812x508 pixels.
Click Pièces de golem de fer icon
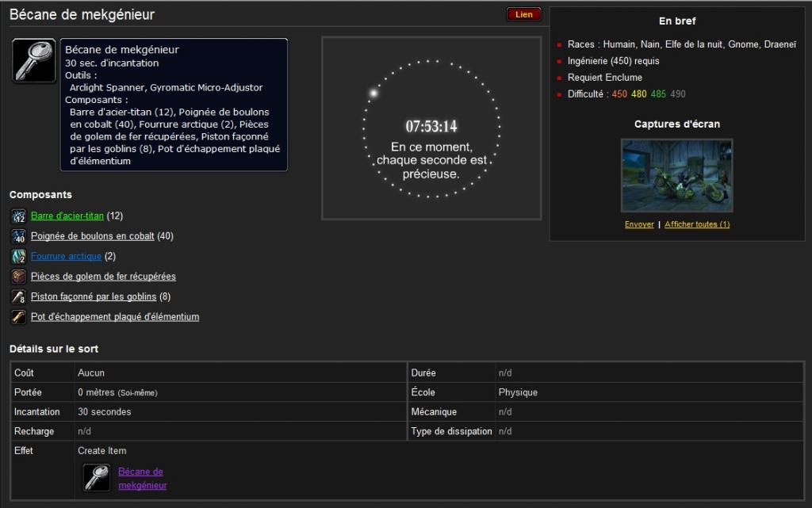click(x=19, y=277)
